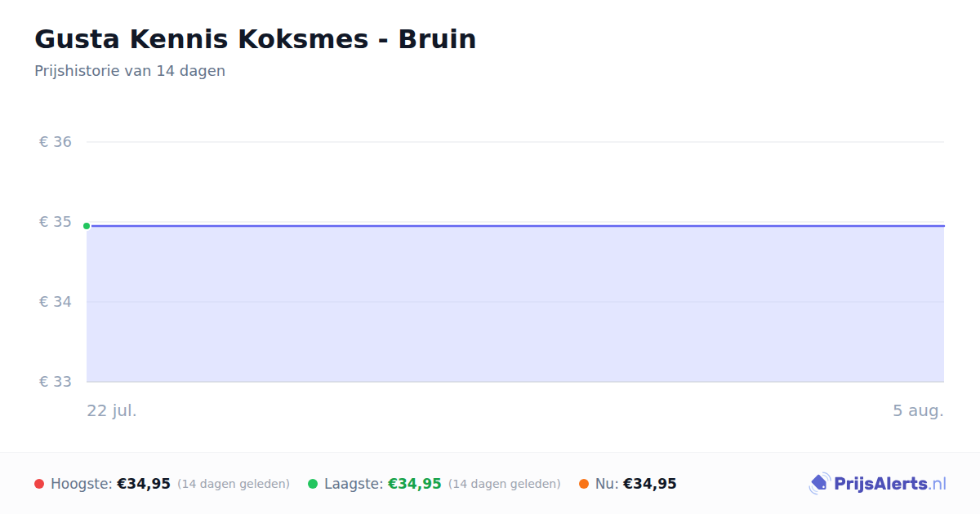The width and height of the screenshot is (980, 514).
Task: Click the green Laagste indicator dot
Action: point(313,484)
